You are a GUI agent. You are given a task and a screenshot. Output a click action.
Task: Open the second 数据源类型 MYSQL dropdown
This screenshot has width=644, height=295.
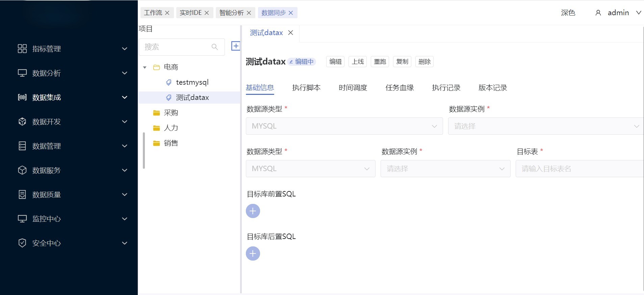pos(310,169)
